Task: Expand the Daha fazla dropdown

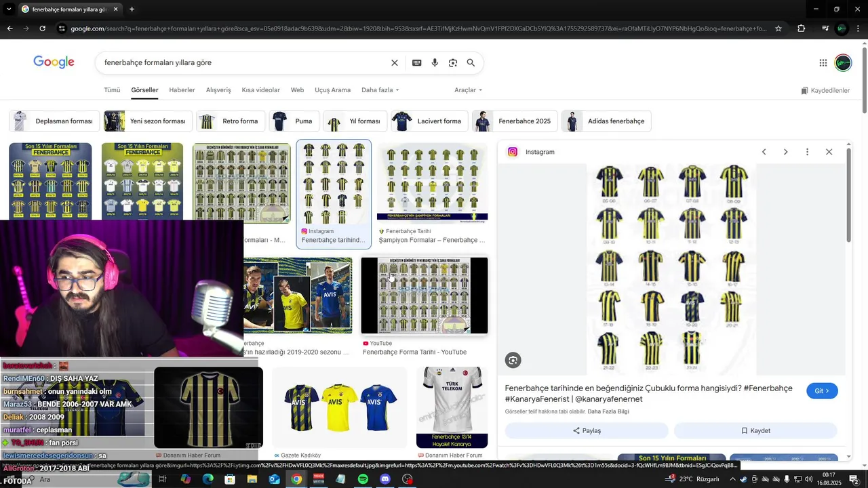Action: coord(380,90)
